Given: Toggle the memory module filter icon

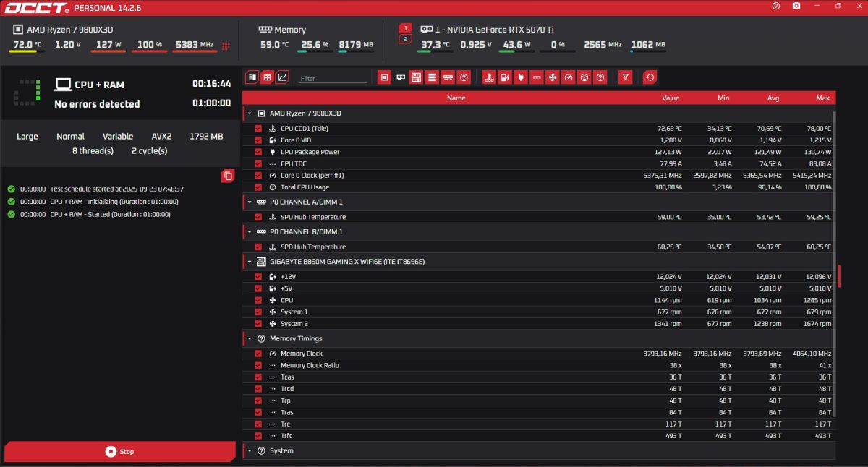Looking at the screenshot, I should pos(448,77).
